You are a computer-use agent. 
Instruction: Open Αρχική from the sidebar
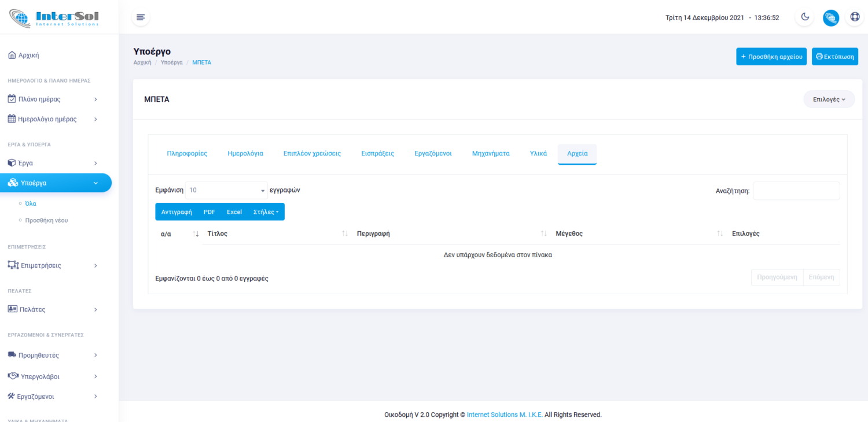click(29, 55)
